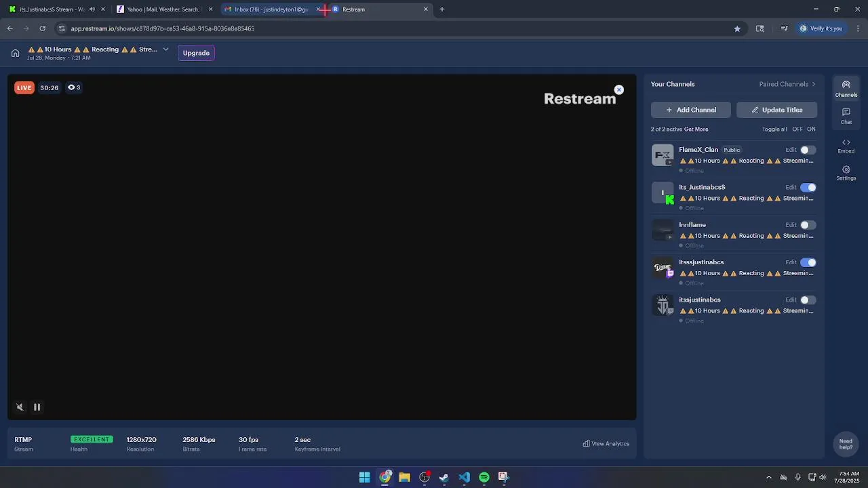Click the LIVE status badge
868x488 pixels.
pyautogui.click(x=24, y=87)
